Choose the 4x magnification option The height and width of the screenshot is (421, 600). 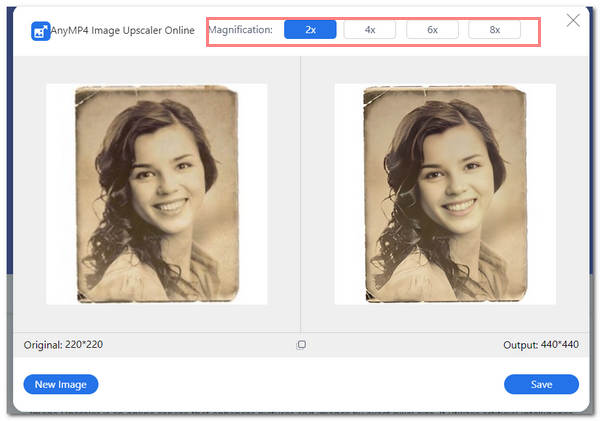click(x=370, y=29)
